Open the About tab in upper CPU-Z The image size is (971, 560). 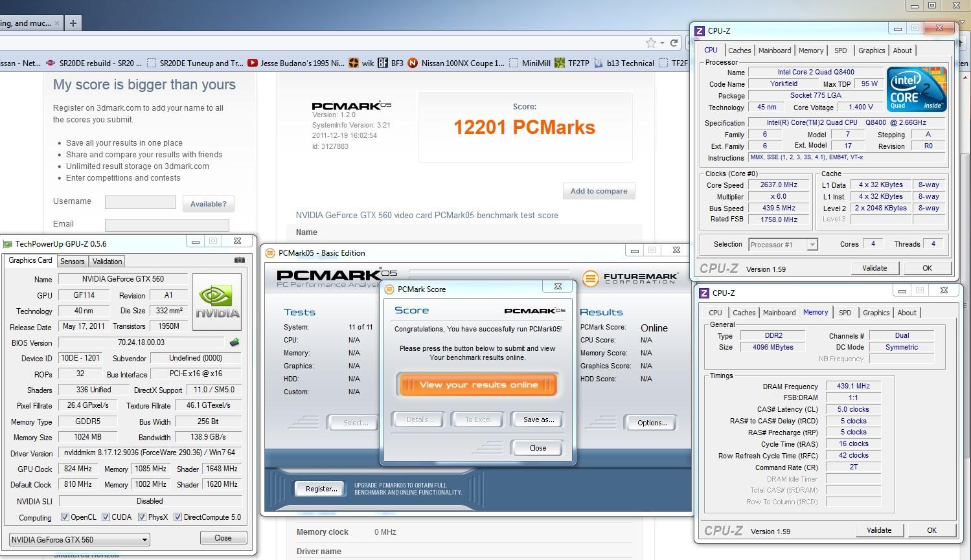point(902,50)
